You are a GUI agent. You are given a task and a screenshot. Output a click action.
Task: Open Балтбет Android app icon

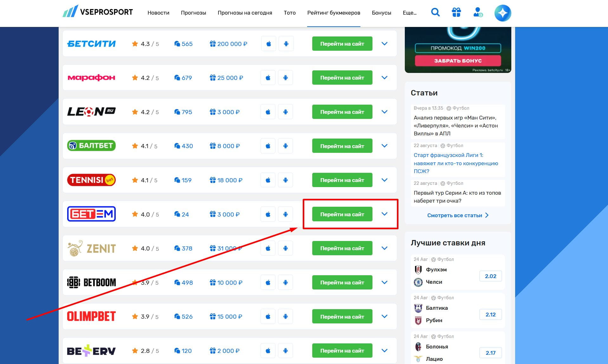pyautogui.click(x=285, y=146)
